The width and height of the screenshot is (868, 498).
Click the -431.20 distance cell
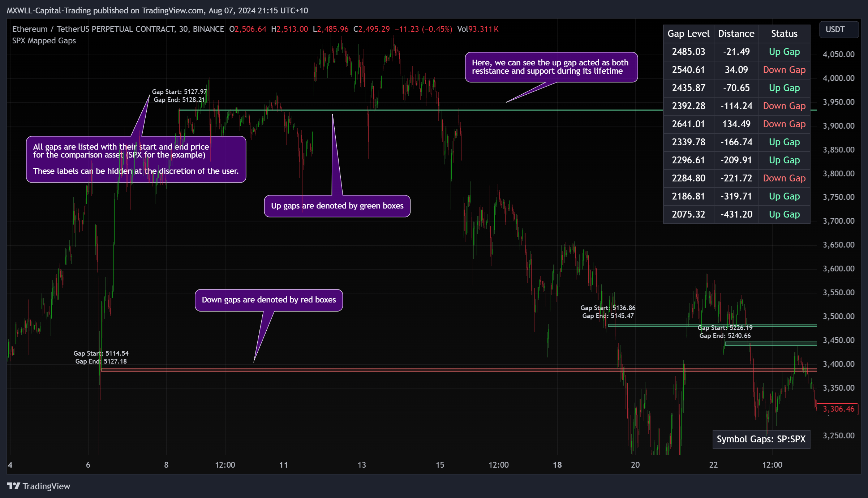(736, 214)
